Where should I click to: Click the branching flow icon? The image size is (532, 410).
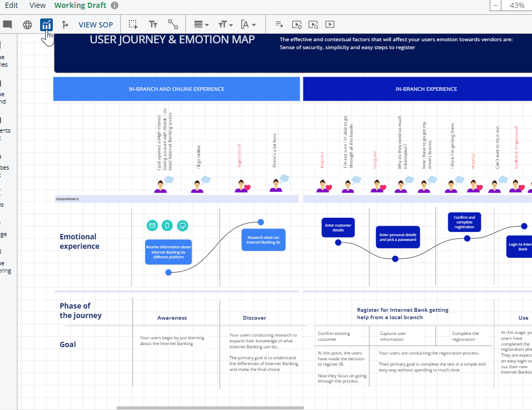(x=65, y=24)
